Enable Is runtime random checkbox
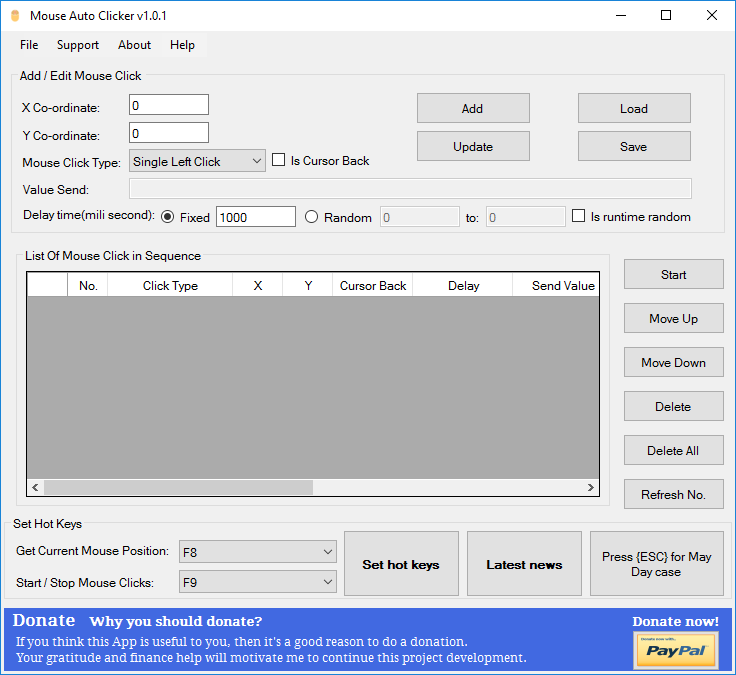The height and width of the screenshot is (675, 736). coord(578,216)
